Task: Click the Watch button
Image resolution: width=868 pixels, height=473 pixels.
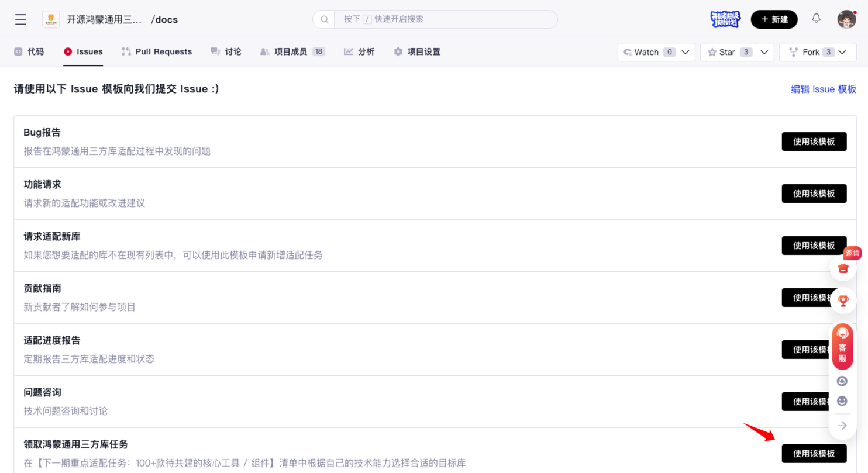Action: 649,52
